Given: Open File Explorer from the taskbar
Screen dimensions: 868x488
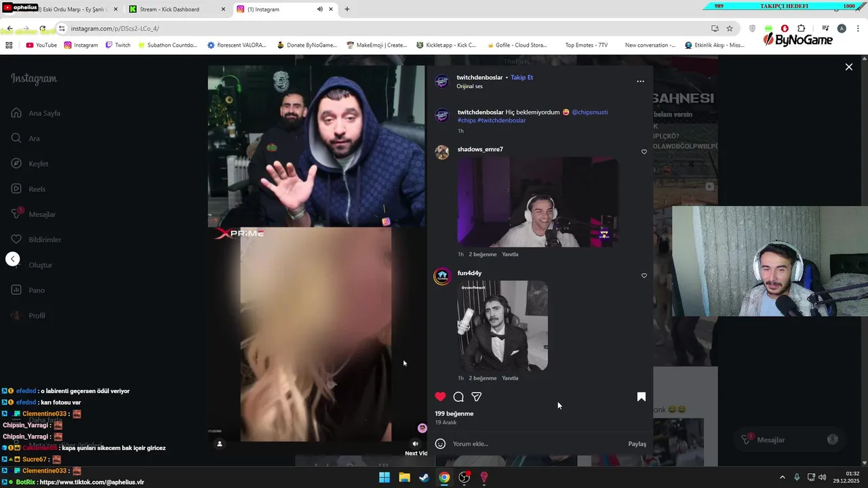Looking at the screenshot, I should (404, 477).
